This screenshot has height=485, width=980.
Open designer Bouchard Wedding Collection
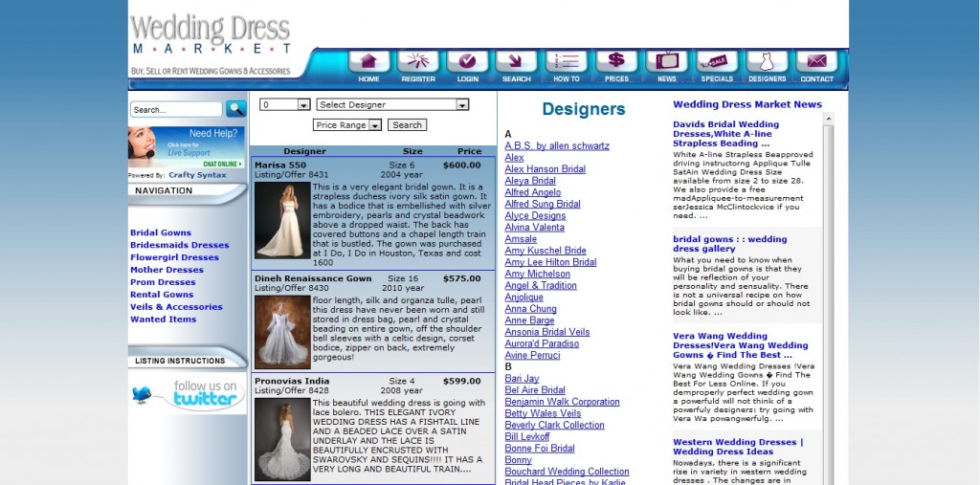coord(567,472)
